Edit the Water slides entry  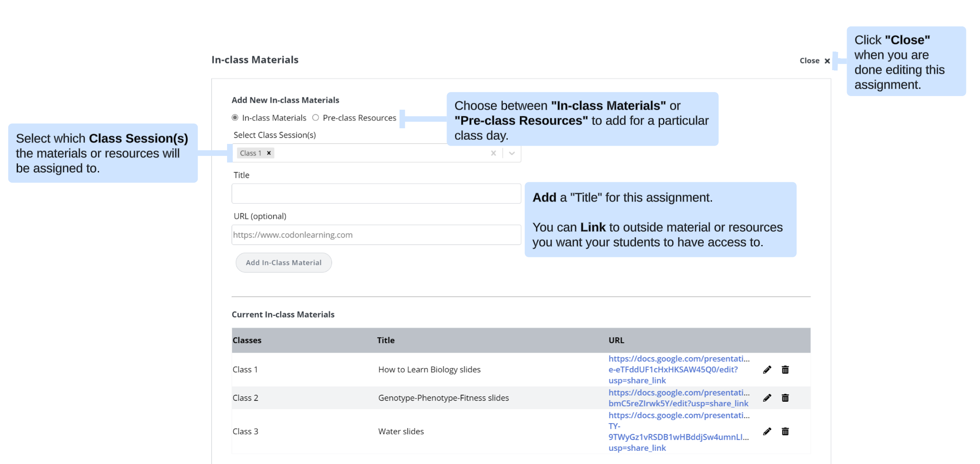click(767, 431)
